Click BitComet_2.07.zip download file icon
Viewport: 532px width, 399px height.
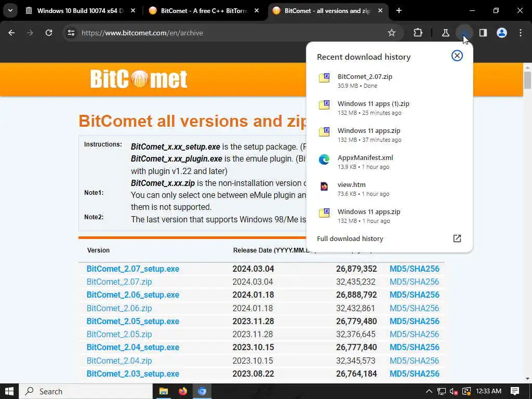point(324,78)
